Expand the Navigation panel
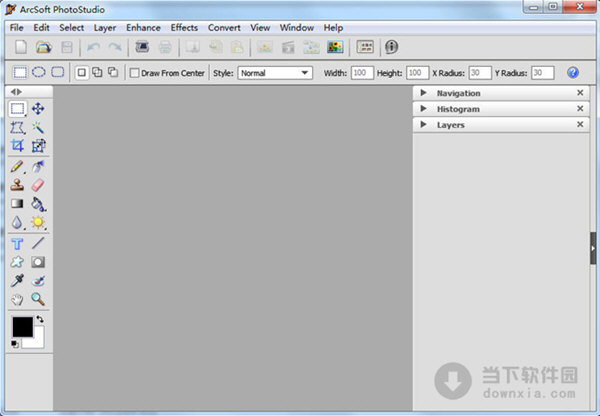 tap(423, 93)
